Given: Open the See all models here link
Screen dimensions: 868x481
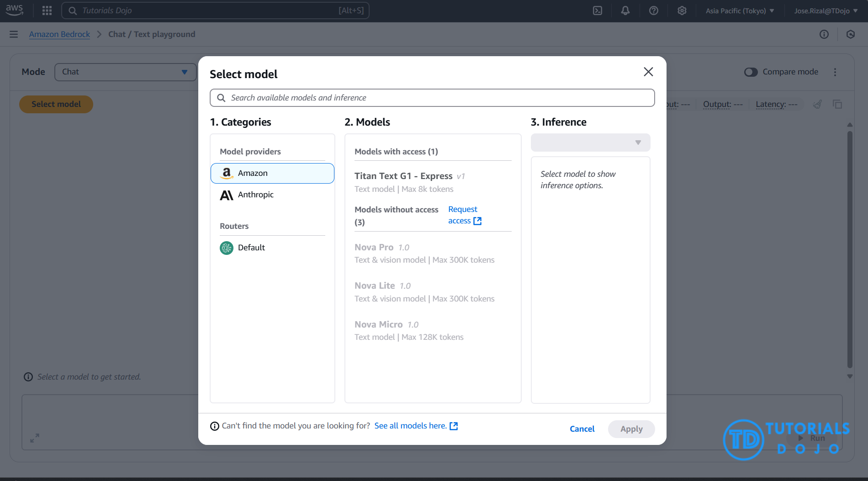Looking at the screenshot, I should click(416, 426).
